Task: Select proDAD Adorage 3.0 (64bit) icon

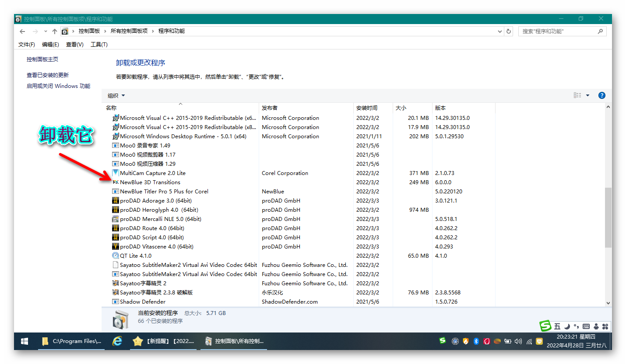Action: click(116, 201)
